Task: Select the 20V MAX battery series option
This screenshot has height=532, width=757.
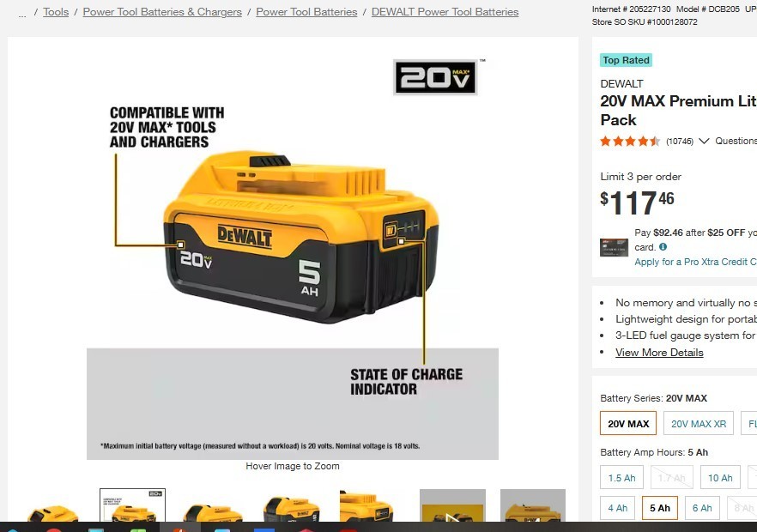Action: (628, 423)
